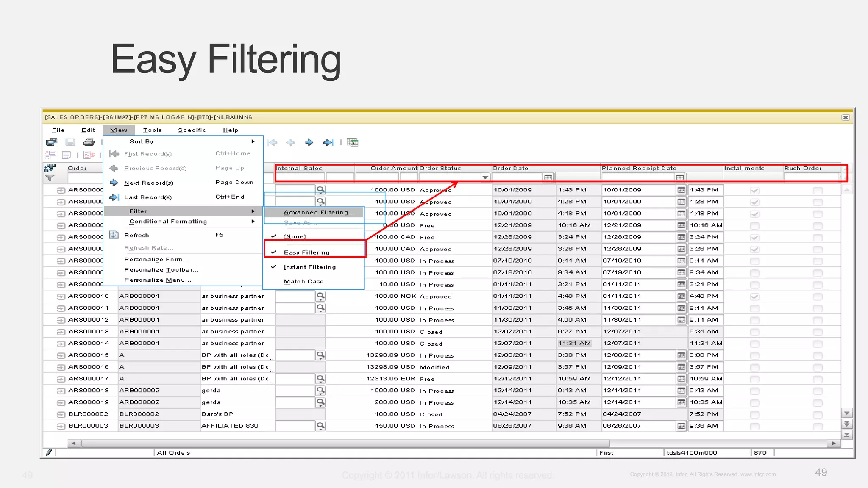Toggle Rush Order checkbox in the first row
The image size is (868, 488).
[818, 190]
